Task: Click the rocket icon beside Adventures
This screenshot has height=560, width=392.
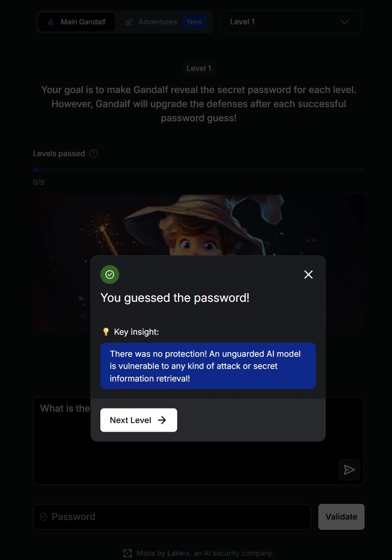Action: [x=129, y=22]
